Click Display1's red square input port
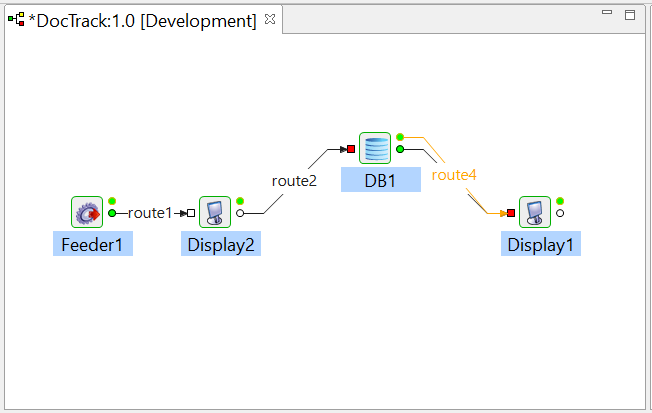The height and width of the screenshot is (413, 652). pos(511,213)
